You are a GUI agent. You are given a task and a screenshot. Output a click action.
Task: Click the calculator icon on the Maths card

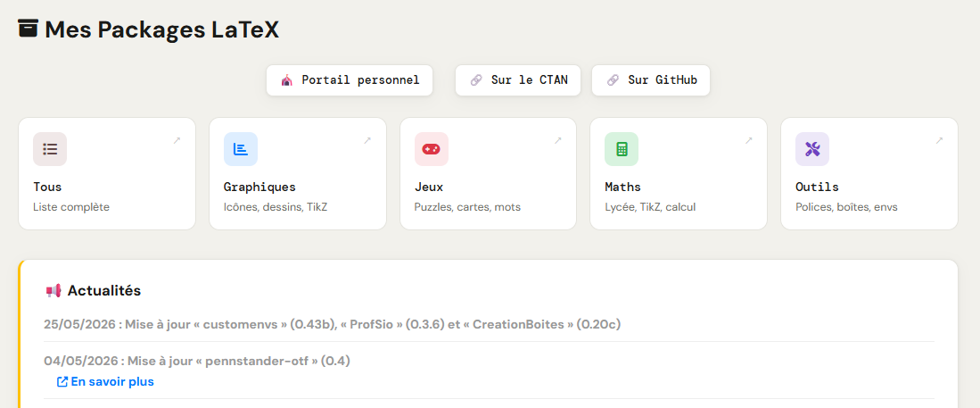[622, 149]
